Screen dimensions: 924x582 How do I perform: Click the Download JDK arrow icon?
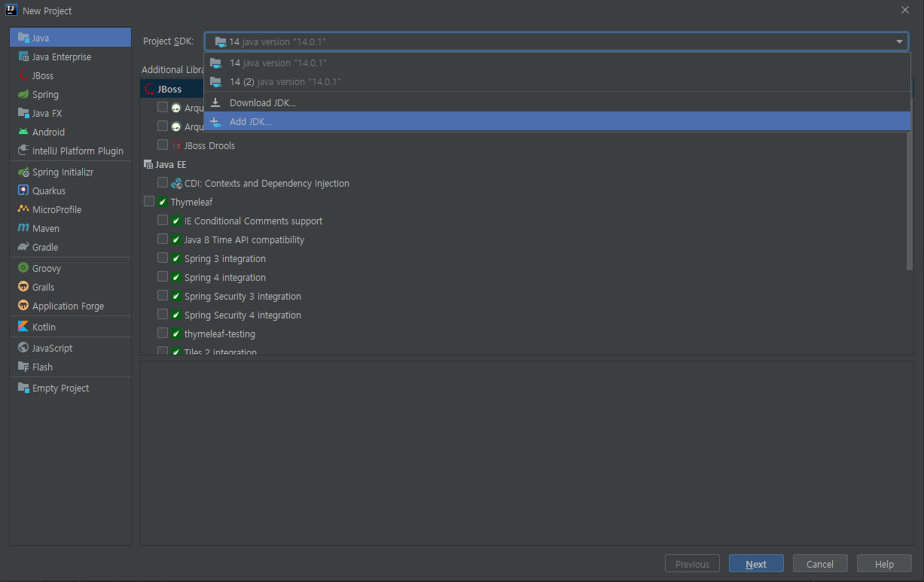[216, 102]
